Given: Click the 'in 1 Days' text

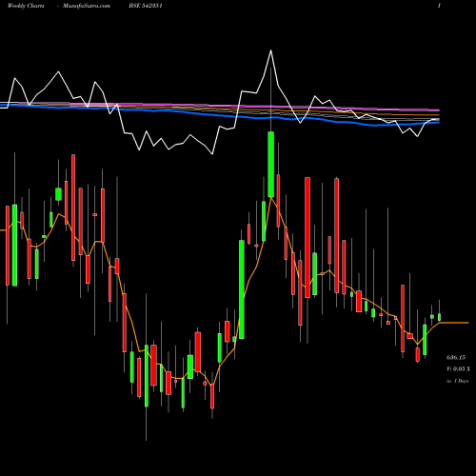Looking at the screenshot, I should 457,381.
